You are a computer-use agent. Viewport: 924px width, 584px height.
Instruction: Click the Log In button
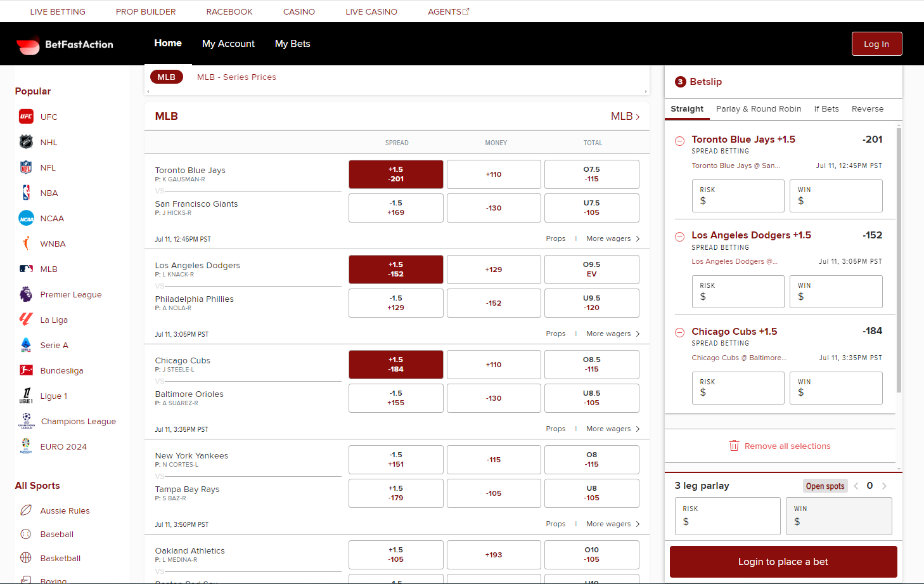coord(876,44)
